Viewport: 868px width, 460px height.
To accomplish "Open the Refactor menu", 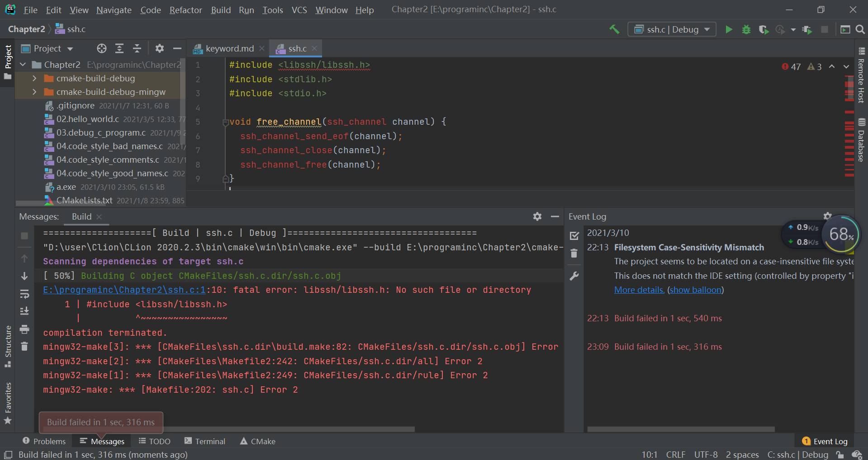I will [x=185, y=10].
